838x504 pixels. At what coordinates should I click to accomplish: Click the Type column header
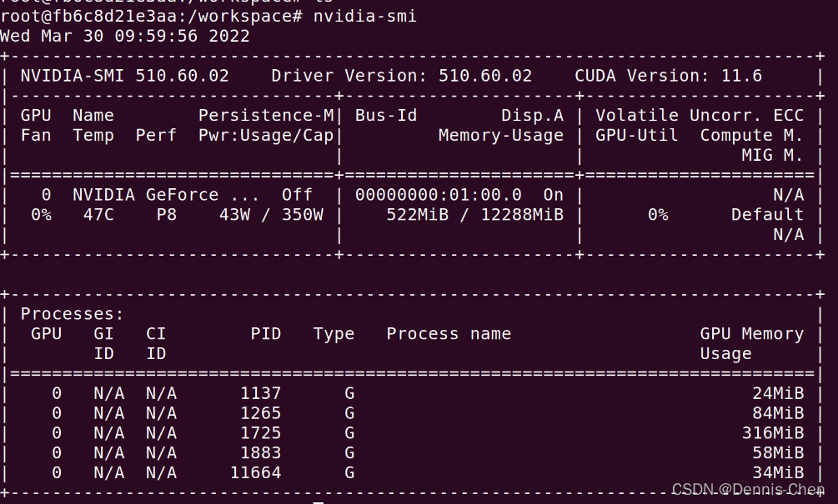pyautogui.click(x=334, y=334)
